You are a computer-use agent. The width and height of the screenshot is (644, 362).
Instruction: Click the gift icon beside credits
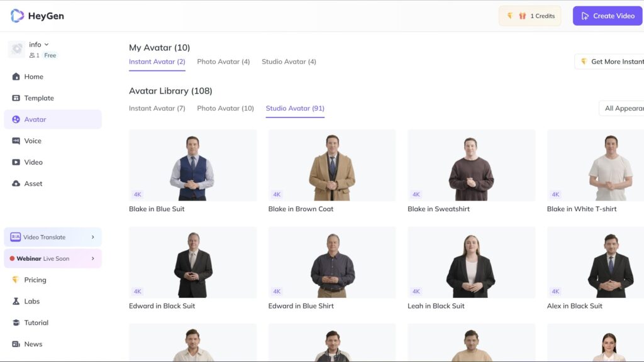tap(523, 16)
